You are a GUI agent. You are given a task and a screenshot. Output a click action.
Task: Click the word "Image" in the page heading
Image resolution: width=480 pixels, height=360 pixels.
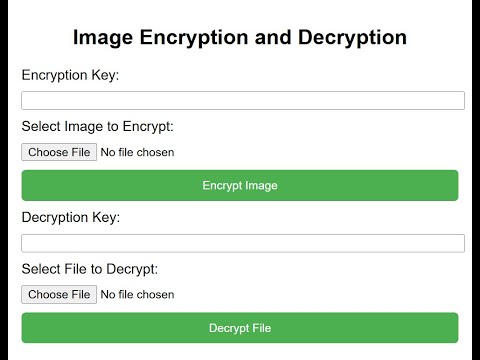click(103, 38)
